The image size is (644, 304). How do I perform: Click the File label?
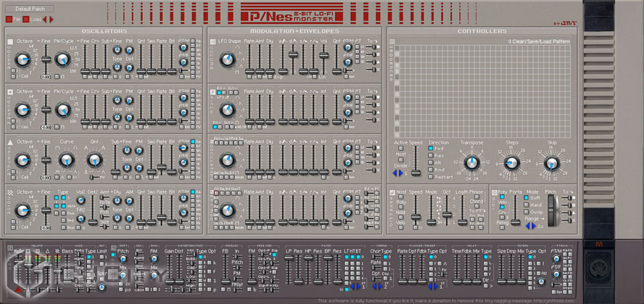click(17, 20)
